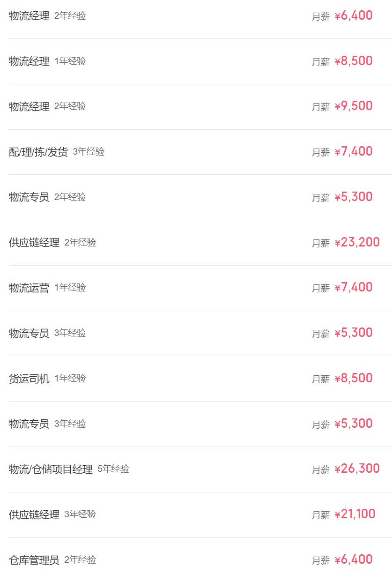Open the 配/理/拣/发货 job listing

38,152
